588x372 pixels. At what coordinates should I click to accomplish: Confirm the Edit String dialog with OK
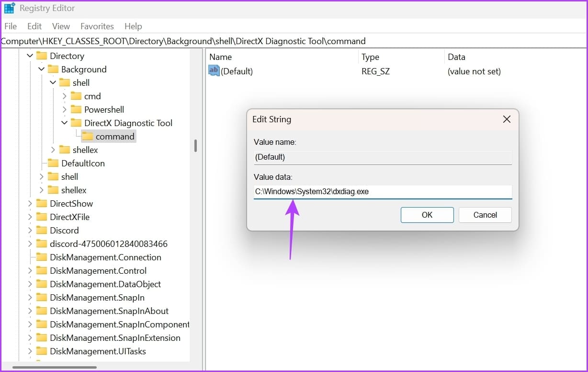(x=427, y=215)
